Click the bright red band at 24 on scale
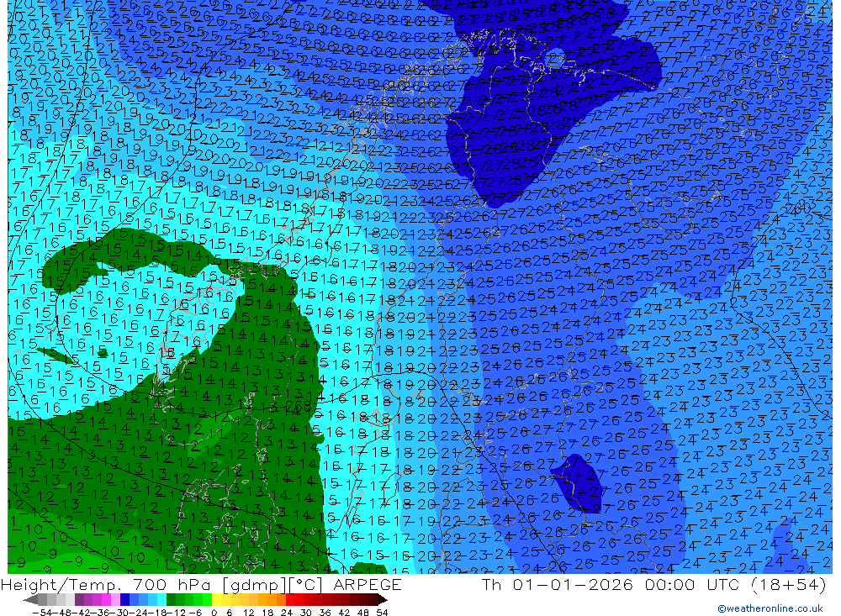This screenshot has height=616, width=841. [290, 600]
